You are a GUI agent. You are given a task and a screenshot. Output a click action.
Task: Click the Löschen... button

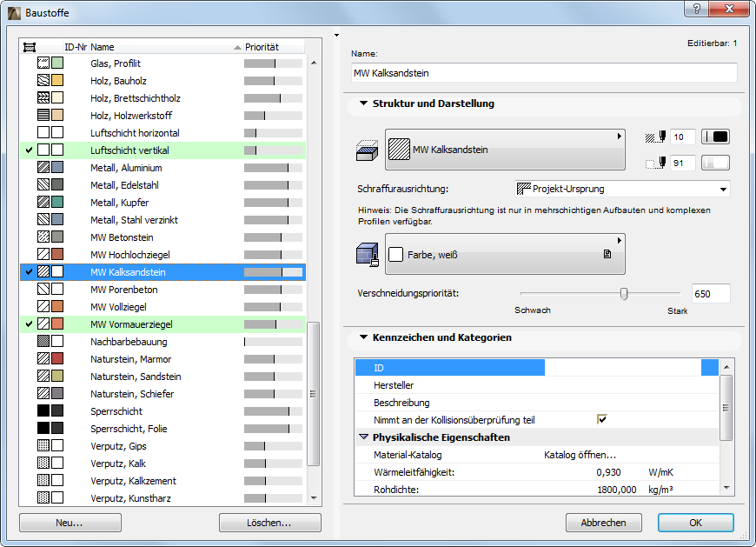269,523
